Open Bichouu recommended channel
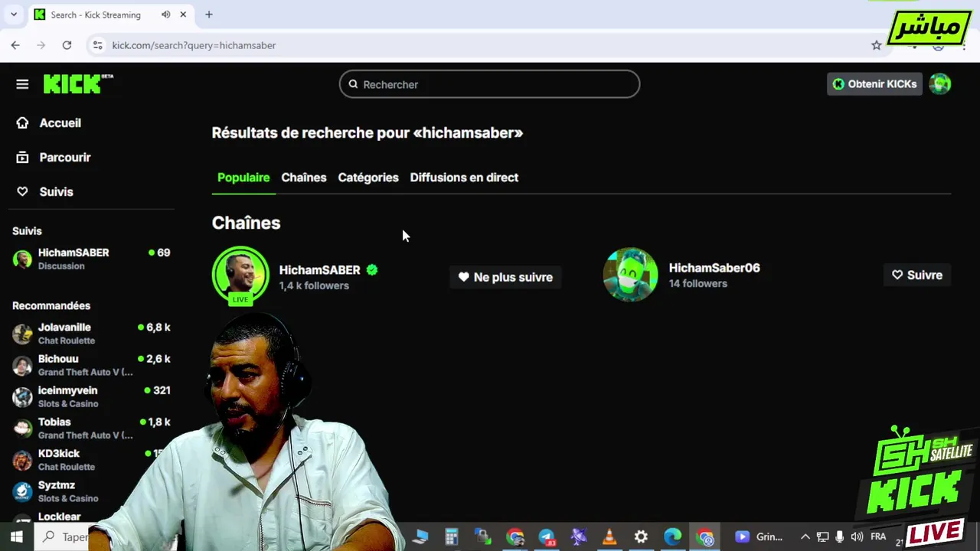Viewport: 980px width, 551px height. tap(91, 365)
